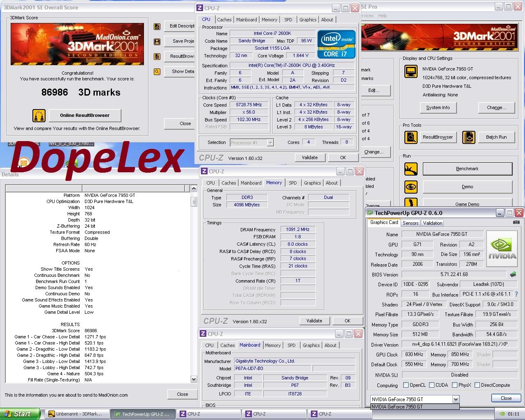
Task: Click the Bus Interface question mark icon
Action: 516,294
